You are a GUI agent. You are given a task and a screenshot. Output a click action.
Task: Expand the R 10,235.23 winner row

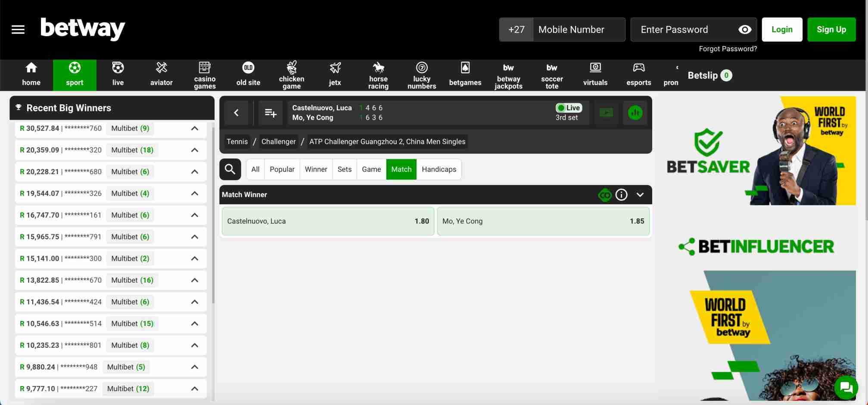(x=195, y=345)
